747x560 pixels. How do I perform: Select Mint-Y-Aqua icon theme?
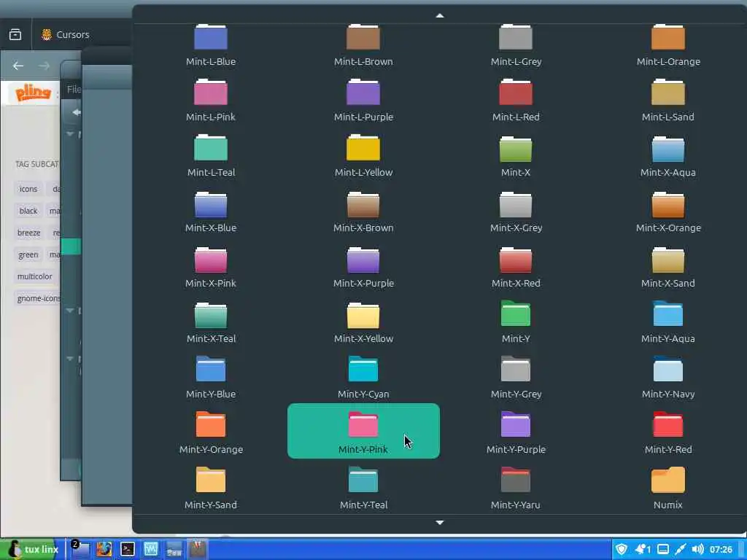coord(668,320)
